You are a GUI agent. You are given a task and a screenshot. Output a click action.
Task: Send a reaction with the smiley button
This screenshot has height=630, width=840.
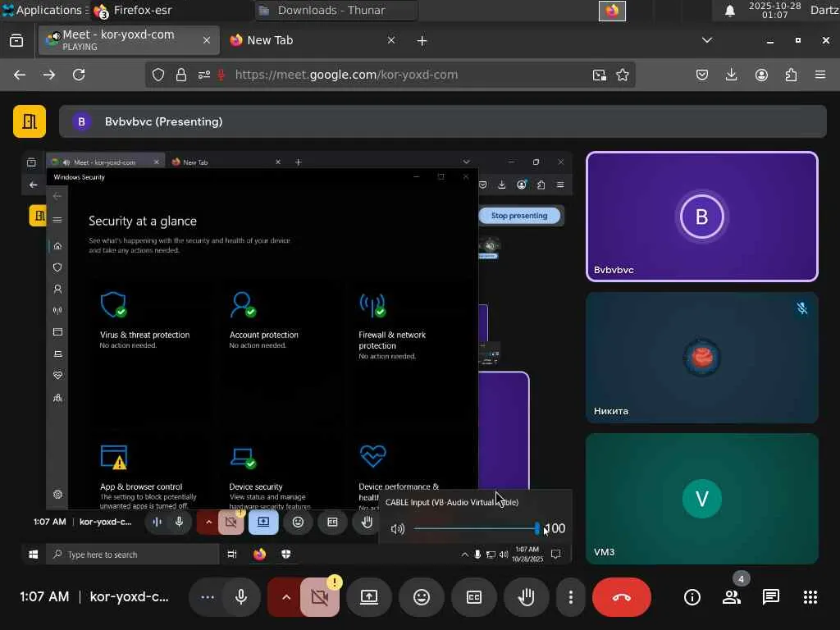(x=422, y=597)
